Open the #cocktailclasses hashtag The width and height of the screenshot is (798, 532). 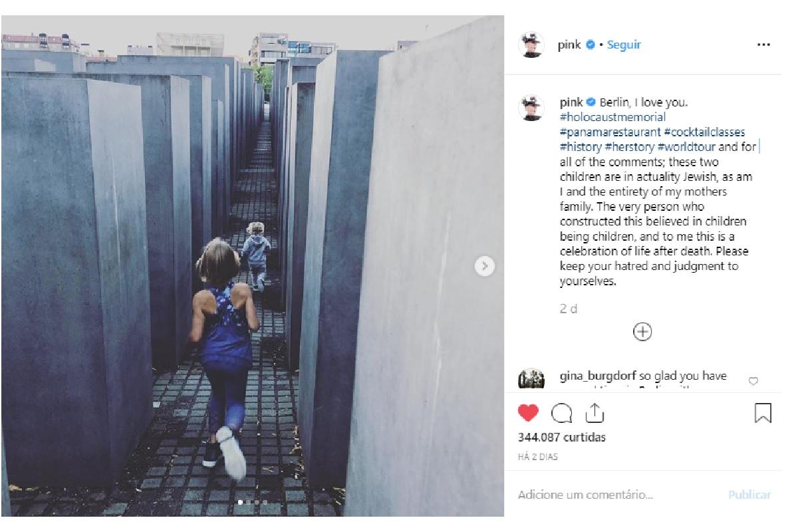click(704, 132)
